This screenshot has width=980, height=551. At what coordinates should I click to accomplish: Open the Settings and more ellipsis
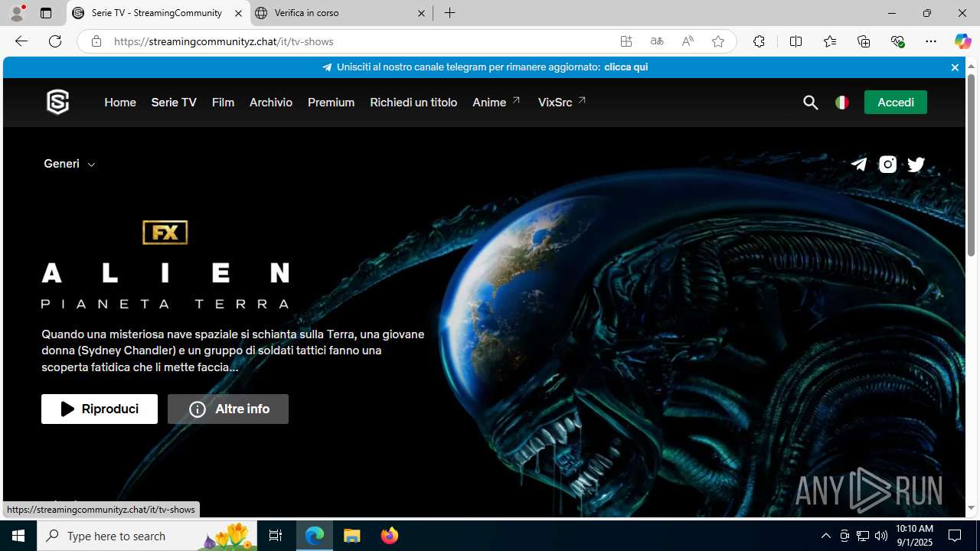(931, 41)
